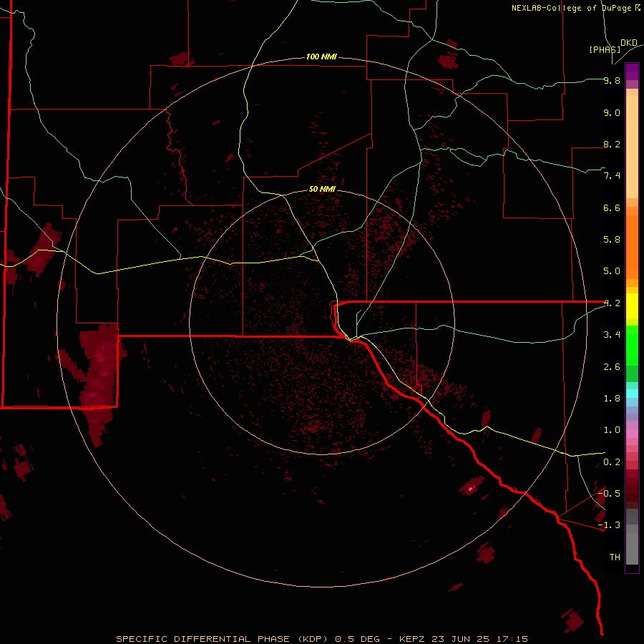Click the 8.2 scale value
Screen dimensions: 644x644
pos(612,144)
